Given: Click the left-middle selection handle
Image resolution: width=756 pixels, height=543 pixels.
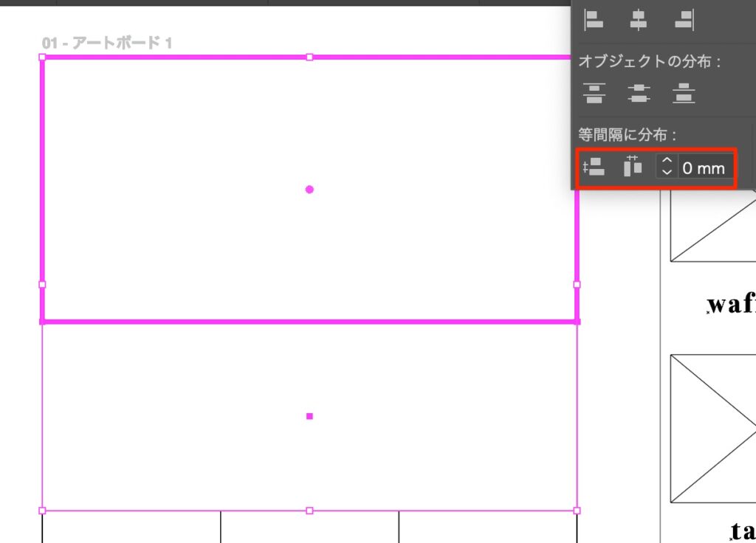Looking at the screenshot, I should pos(42,284).
